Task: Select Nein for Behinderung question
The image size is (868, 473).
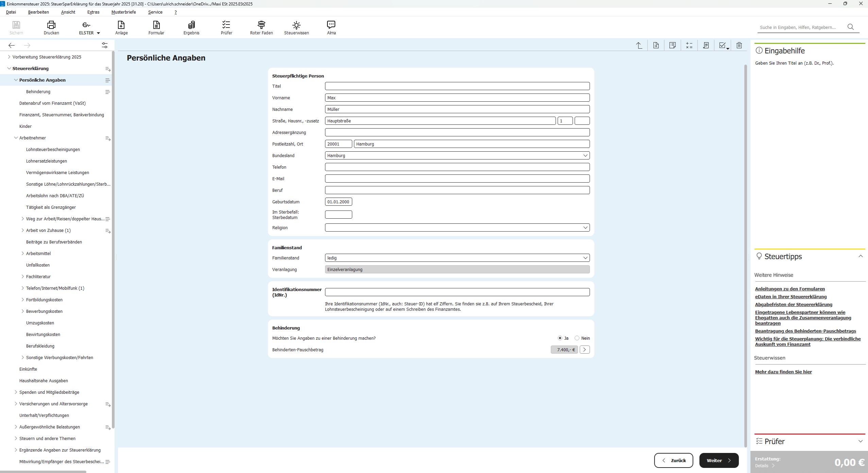Action: [577, 338]
